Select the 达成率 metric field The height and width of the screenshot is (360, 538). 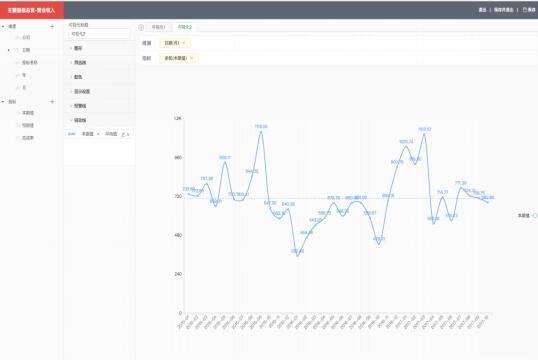[28, 138]
